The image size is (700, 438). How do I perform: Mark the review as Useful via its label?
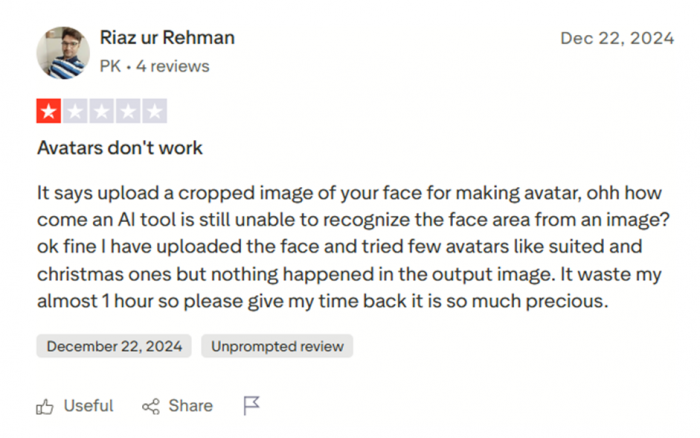[88, 406]
